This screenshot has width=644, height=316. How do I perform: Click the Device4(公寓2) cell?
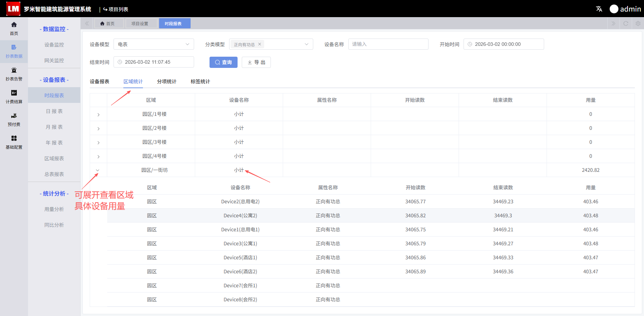click(x=240, y=216)
